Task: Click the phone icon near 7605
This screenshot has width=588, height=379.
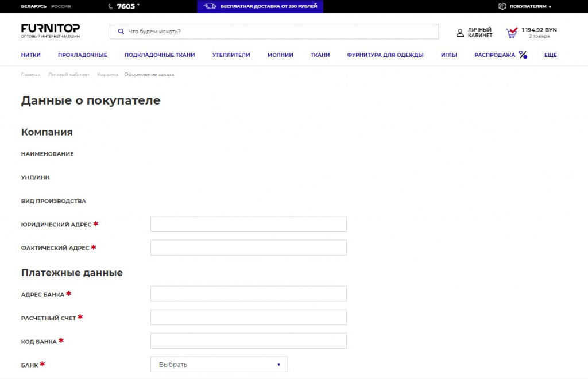Action: [110, 6]
